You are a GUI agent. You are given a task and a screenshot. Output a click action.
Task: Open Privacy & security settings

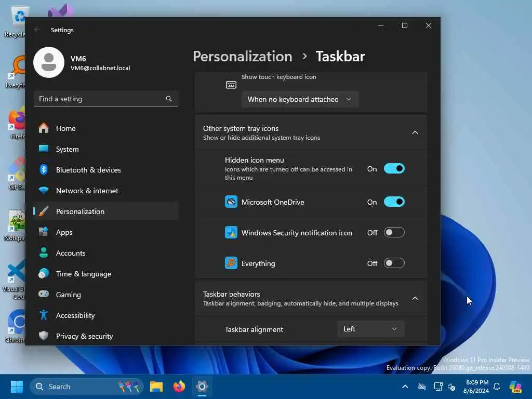click(x=106, y=336)
